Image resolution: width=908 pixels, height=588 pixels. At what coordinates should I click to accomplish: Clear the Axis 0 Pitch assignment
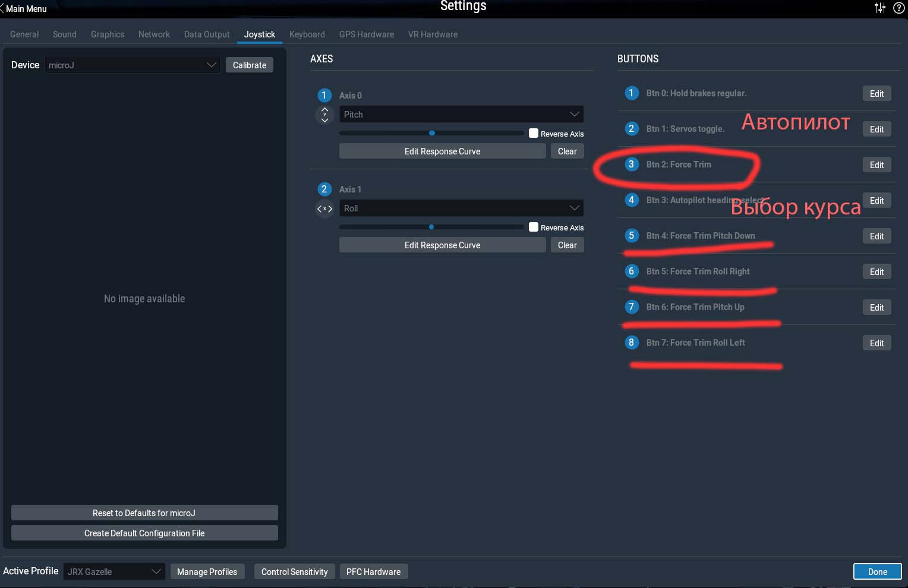pos(567,151)
